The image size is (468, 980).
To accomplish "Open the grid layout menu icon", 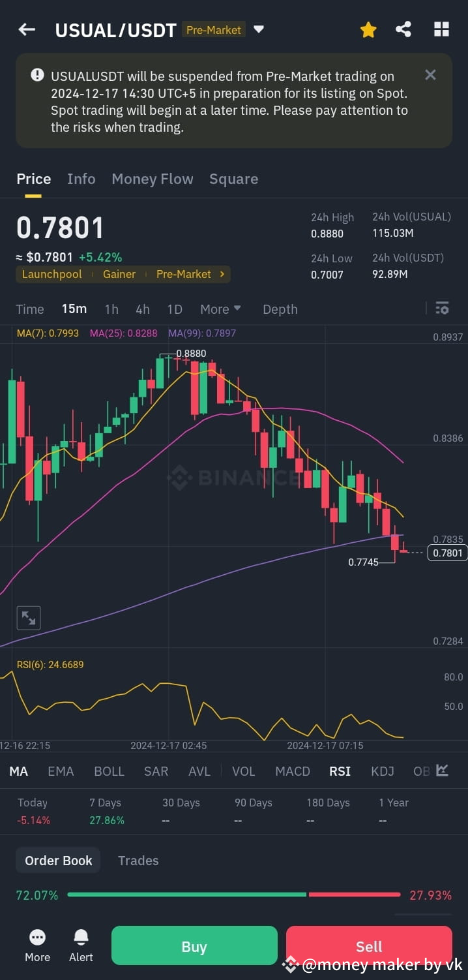I will pos(441,29).
